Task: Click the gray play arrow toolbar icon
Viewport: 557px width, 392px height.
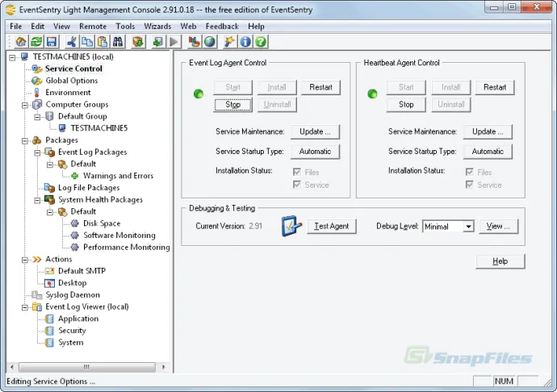Action: pyautogui.click(x=174, y=42)
